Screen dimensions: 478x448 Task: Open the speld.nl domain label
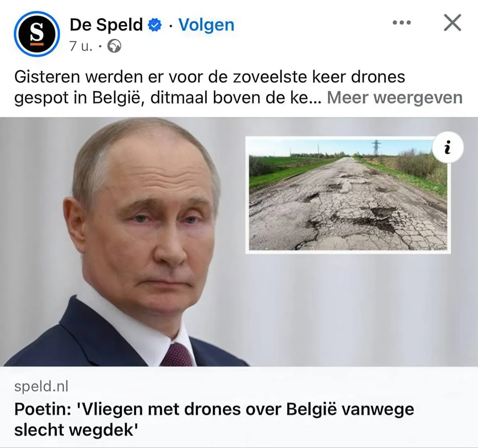tap(41, 386)
